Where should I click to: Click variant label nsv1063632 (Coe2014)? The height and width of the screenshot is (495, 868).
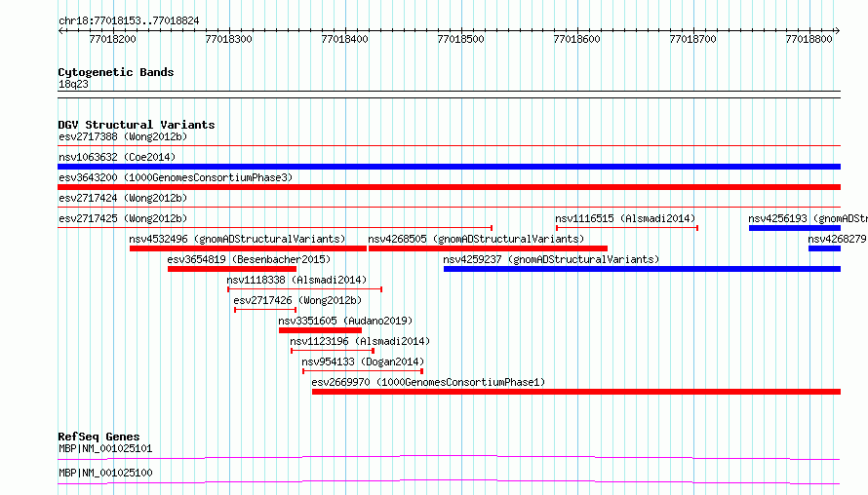click(117, 157)
